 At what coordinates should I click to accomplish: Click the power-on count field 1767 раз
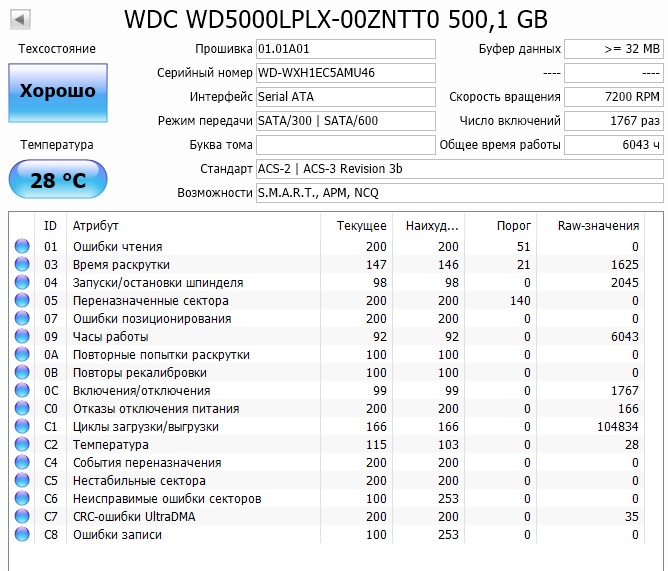(614, 121)
